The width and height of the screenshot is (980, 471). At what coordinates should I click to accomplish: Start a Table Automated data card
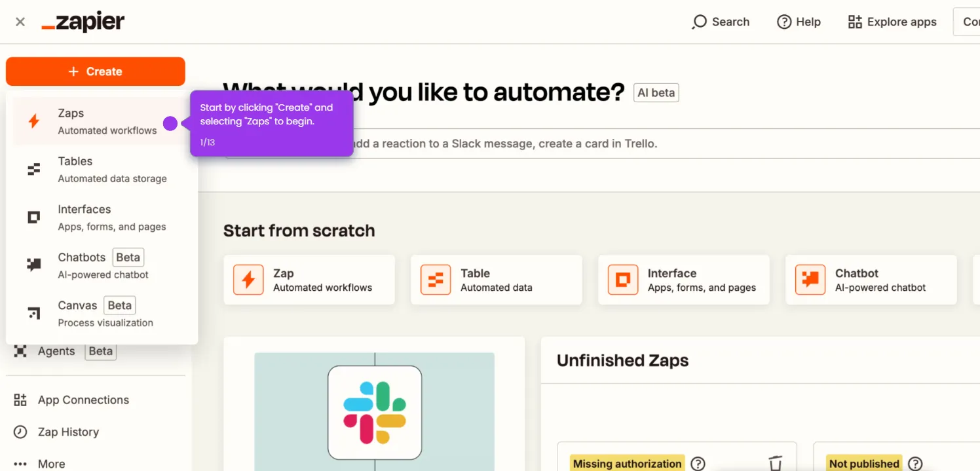coord(497,280)
